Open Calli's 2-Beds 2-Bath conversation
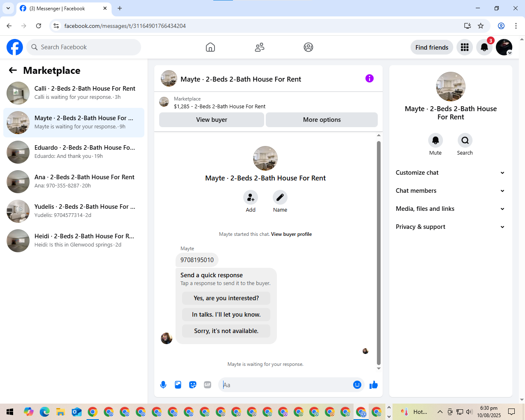525x420 pixels. coord(74,93)
